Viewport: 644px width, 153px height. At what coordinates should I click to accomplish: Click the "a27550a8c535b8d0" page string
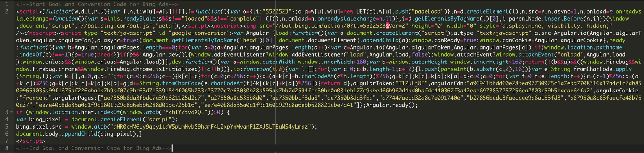[235, 98]
